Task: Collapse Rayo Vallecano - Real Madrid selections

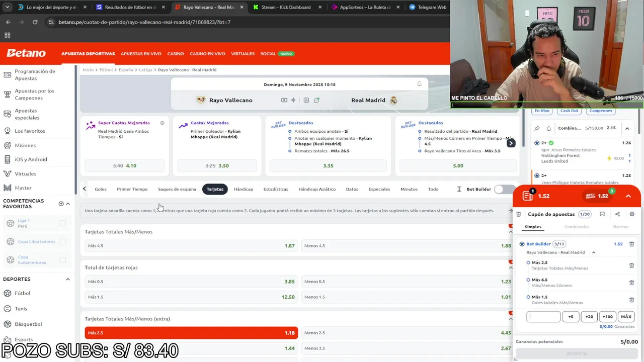Action: 594,252
